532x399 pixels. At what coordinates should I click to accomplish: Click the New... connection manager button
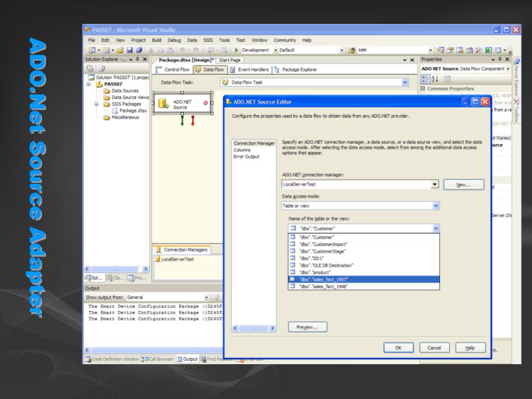click(x=463, y=184)
